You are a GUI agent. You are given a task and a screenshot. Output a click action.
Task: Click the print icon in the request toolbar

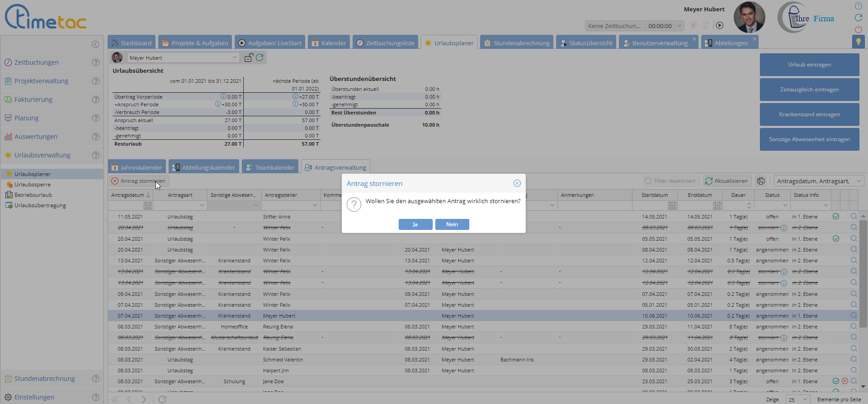point(761,181)
